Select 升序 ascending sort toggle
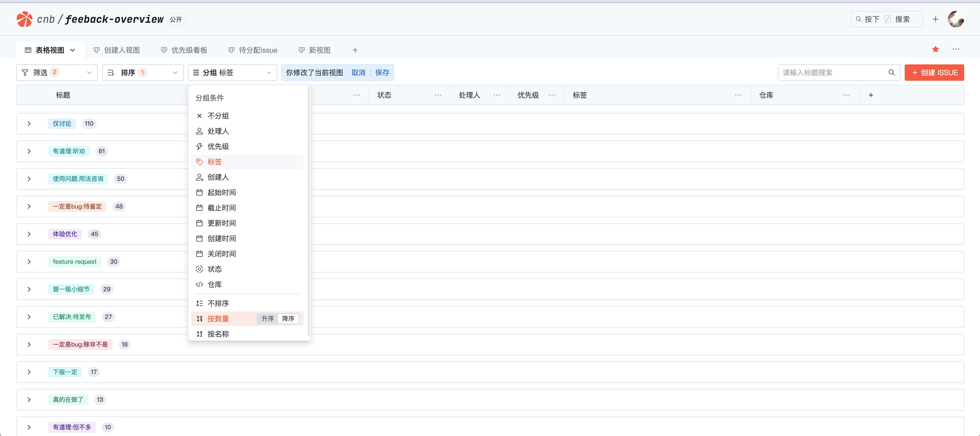 click(x=267, y=319)
